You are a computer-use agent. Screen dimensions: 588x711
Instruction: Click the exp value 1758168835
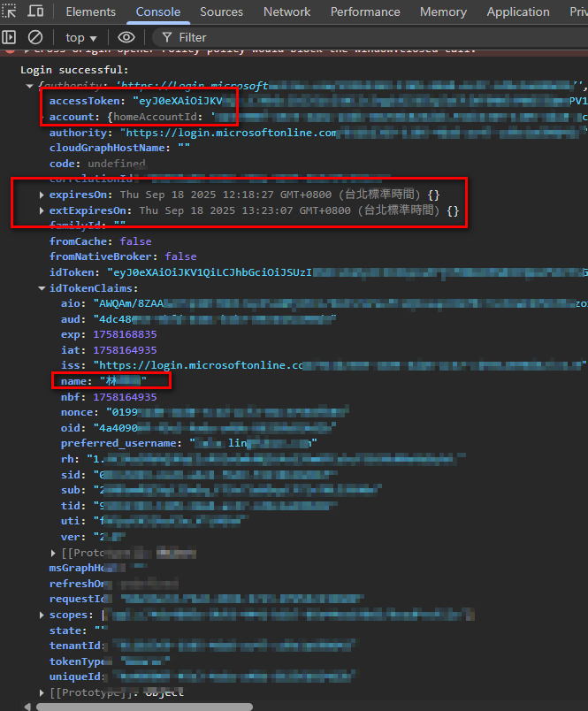[x=125, y=334]
